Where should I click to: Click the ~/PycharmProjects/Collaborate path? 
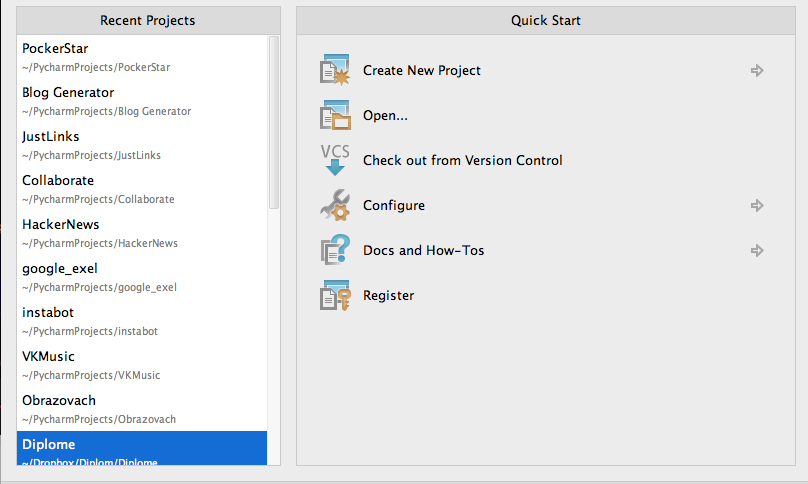pos(98,199)
